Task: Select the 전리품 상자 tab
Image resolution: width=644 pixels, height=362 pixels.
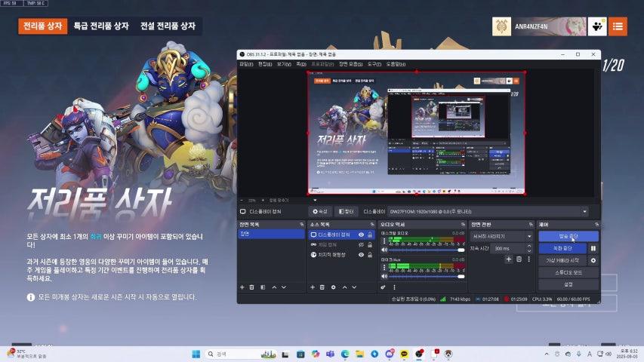Action: (x=43, y=26)
